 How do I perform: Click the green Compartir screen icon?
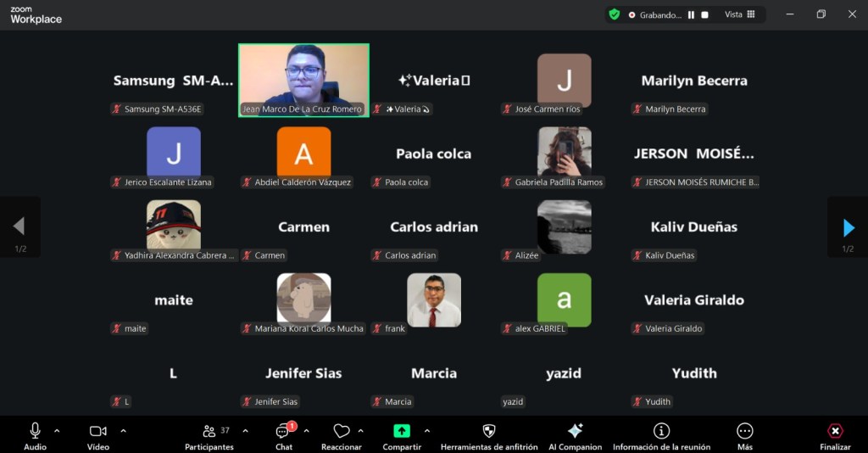402,432
